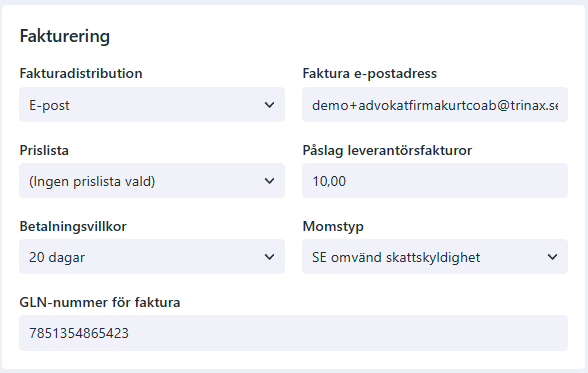Viewport: 588px width, 373px height.
Task: Click the Betalningsvillkor label text
Action: tap(73, 226)
